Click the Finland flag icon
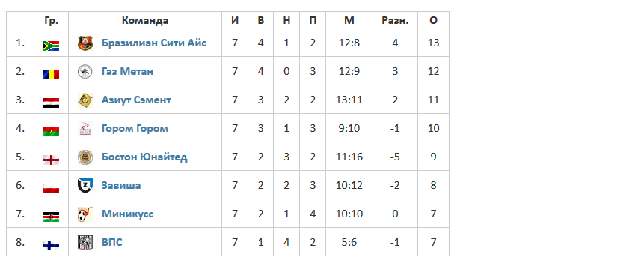Viewport: 644px width, 275px height. pyautogui.click(x=52, y=245)
